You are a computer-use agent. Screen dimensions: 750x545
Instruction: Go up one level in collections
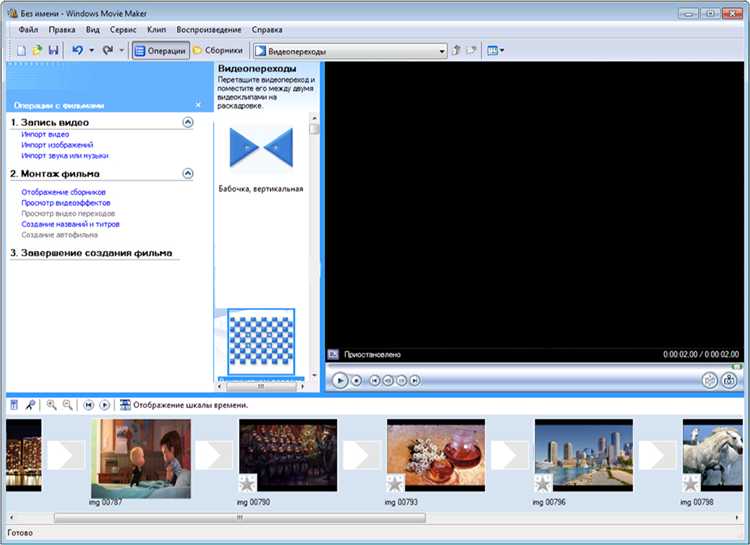tap(456, 50)
